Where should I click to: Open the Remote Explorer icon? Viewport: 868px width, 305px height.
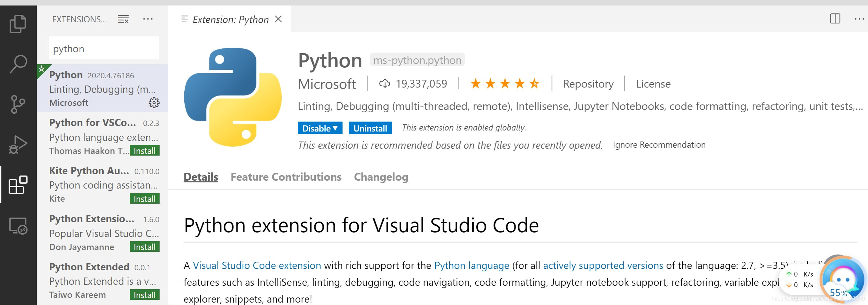(18, 226)
